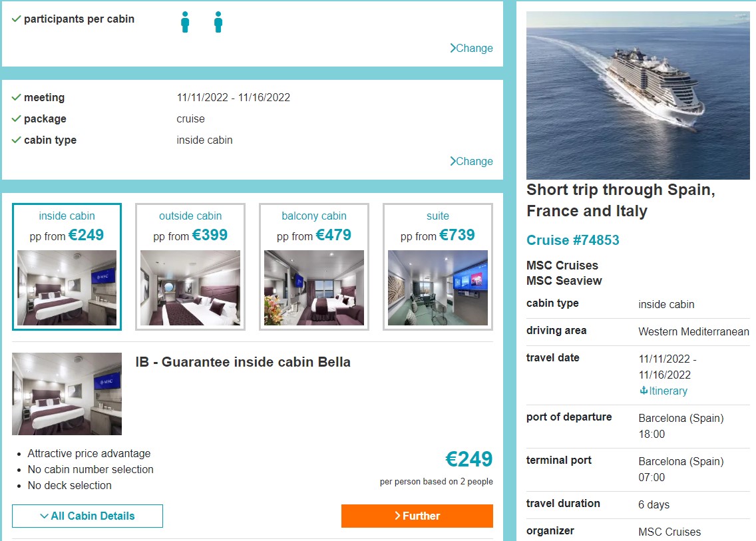Click the checkmark beside meeting

(x=17, y=97)
